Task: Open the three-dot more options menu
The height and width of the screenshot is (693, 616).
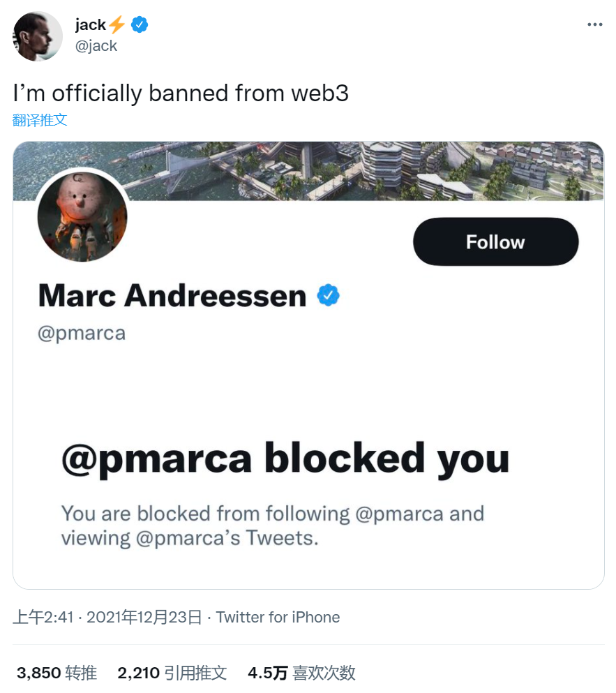Action: (595, 24)
